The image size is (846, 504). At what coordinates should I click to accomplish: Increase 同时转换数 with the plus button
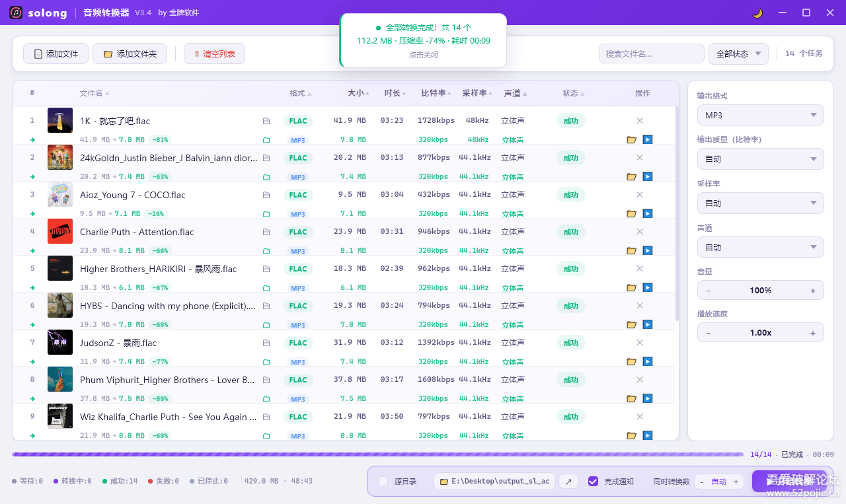click(736, 482)
